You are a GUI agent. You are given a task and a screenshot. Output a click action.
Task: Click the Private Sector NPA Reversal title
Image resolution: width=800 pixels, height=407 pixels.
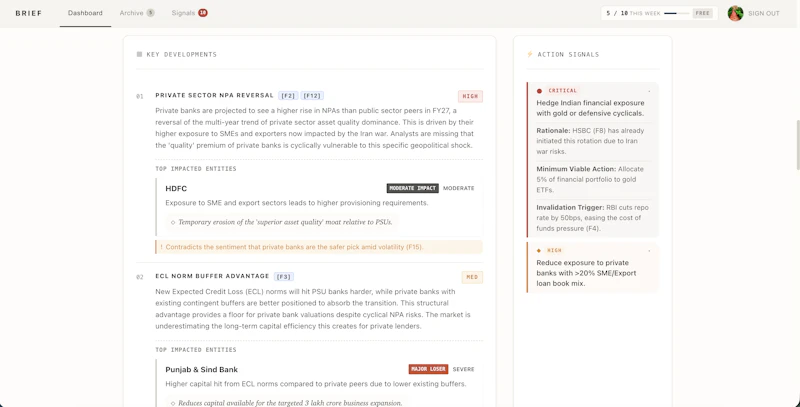pos(214,95)
